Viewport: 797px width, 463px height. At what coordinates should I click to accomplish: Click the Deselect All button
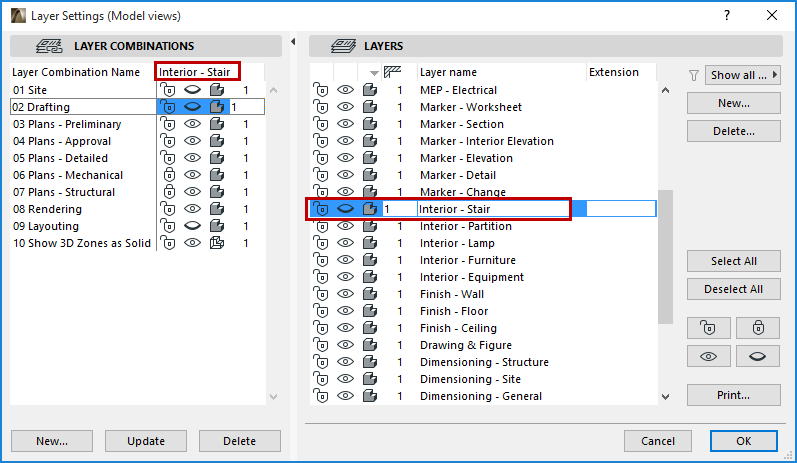(733, 289)
